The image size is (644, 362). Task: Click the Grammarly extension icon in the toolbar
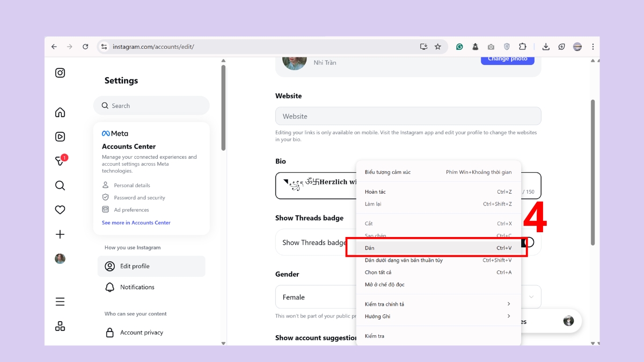459,47
